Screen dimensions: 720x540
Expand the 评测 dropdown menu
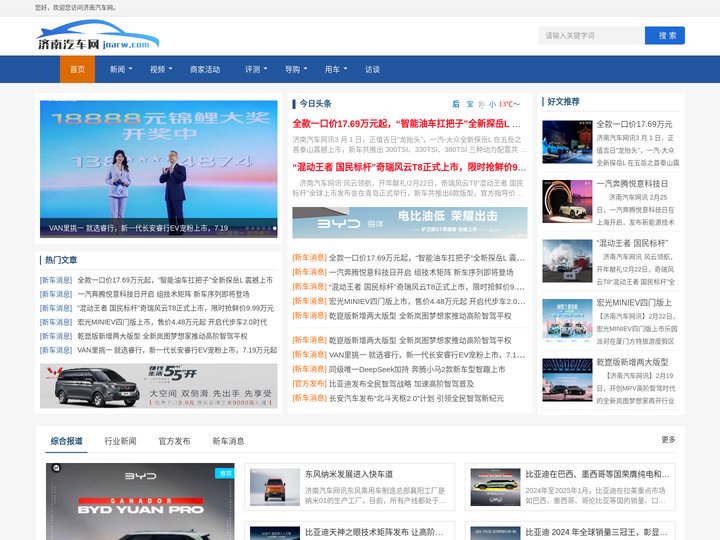click(x=256, y=69)
